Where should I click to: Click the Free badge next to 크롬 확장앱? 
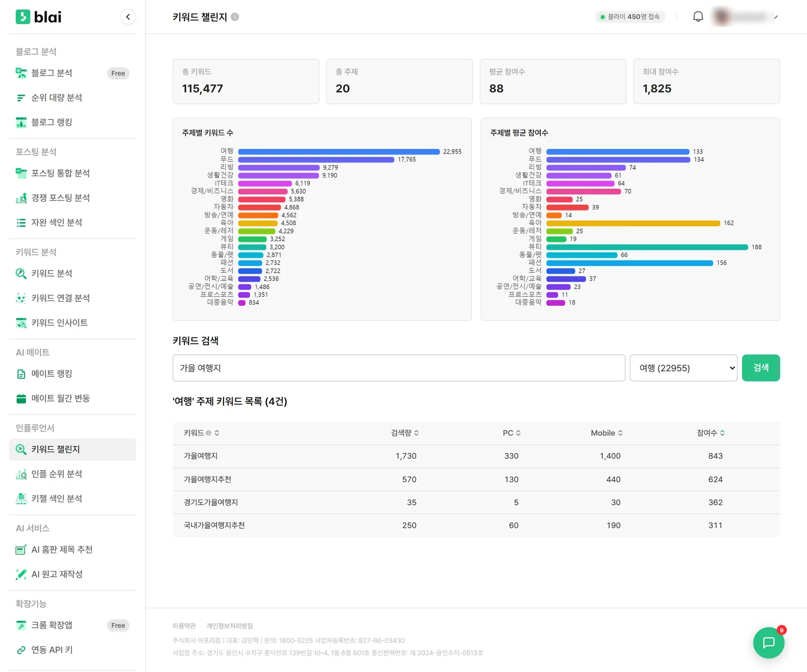(118, 626)
